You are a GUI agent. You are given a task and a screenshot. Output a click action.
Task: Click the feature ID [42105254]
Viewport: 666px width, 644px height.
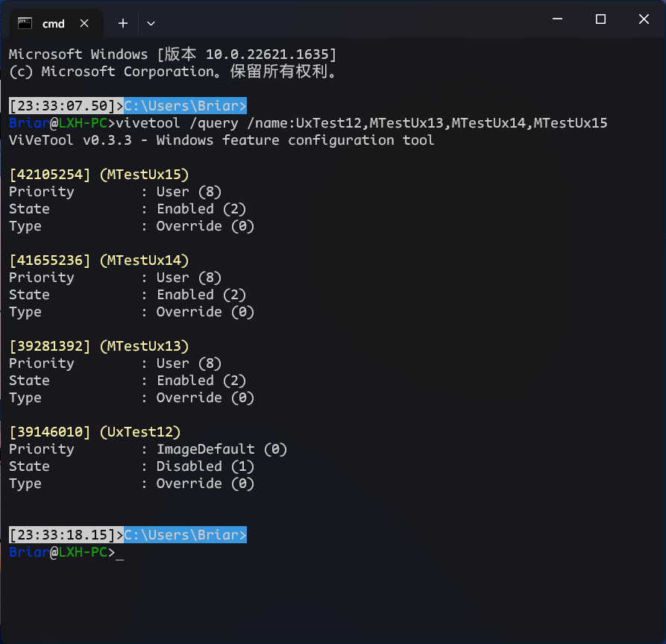[50, 175]
